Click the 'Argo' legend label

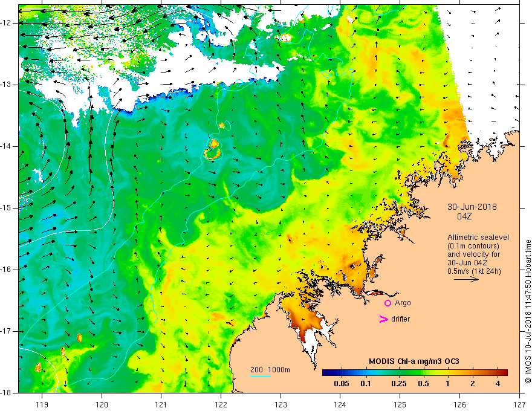pos(403,303)
